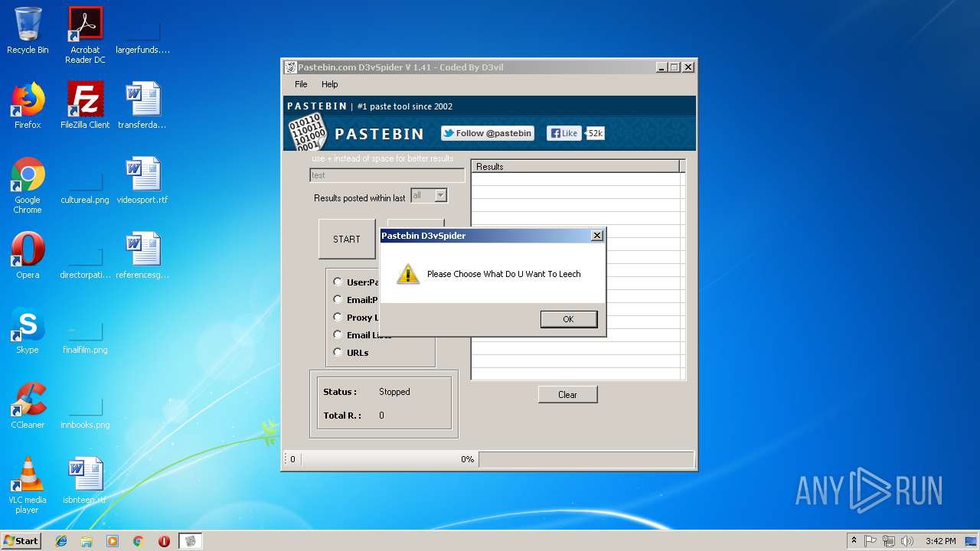The image size is (980, 551).
Task: Click the Clear button below the results
Action: [x=567, y=395]
